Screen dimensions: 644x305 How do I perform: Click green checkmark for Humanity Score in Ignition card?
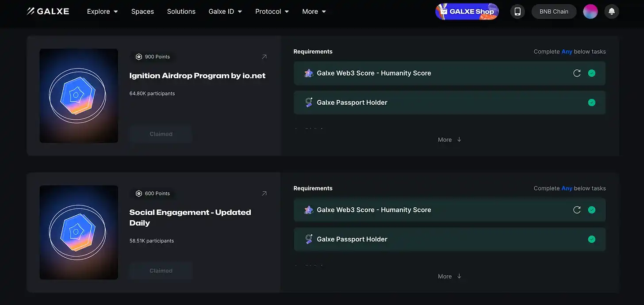coord(592,73)
